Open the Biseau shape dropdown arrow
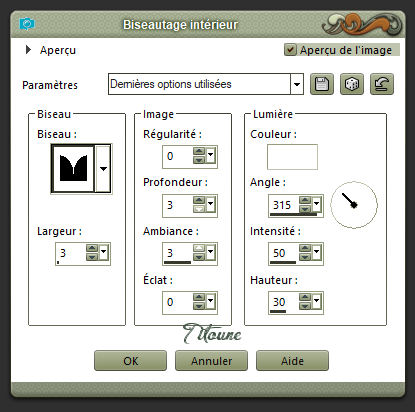Image resolution: width=415 pixels, height=412 pixels. pyautogui.click(x=103, y=168)
